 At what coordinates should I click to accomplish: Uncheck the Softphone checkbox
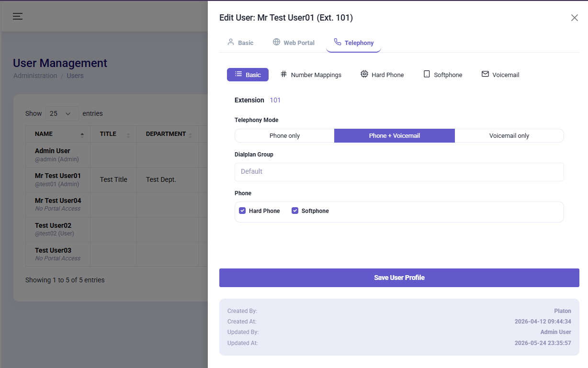[x=295, y=211]
